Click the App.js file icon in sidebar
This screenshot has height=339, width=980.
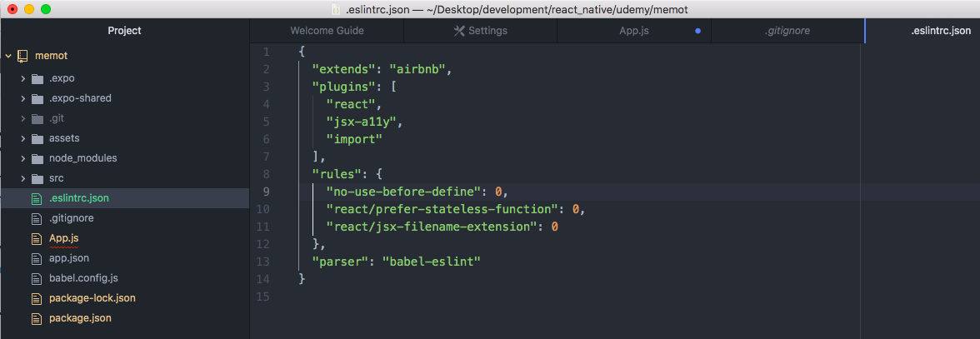pyautogui.click(x=35, y=238)
